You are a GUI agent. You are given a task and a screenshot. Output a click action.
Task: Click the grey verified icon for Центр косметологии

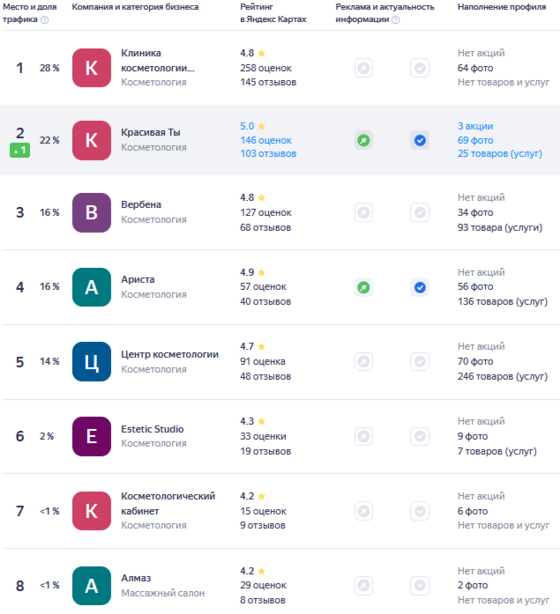tap(420, 361)
